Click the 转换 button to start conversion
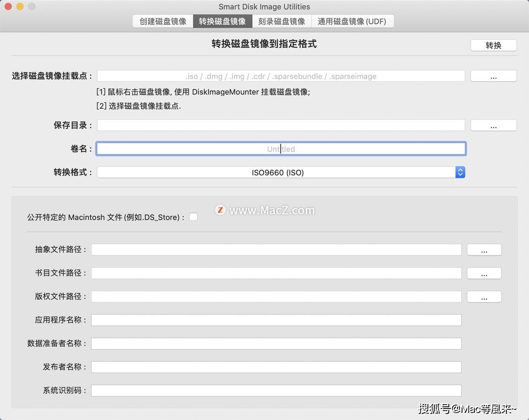The height and width of the screenshot is (420, 529). point(493,45)
